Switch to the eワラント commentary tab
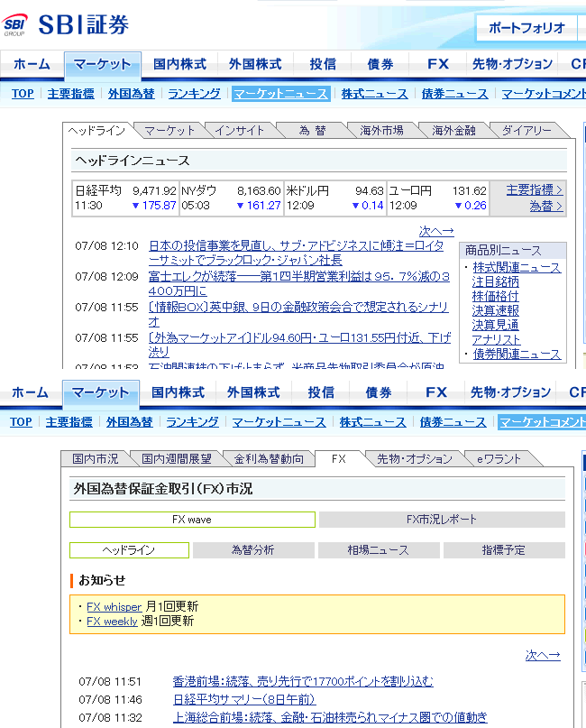 pyautogui.click(x=499, y=458)
